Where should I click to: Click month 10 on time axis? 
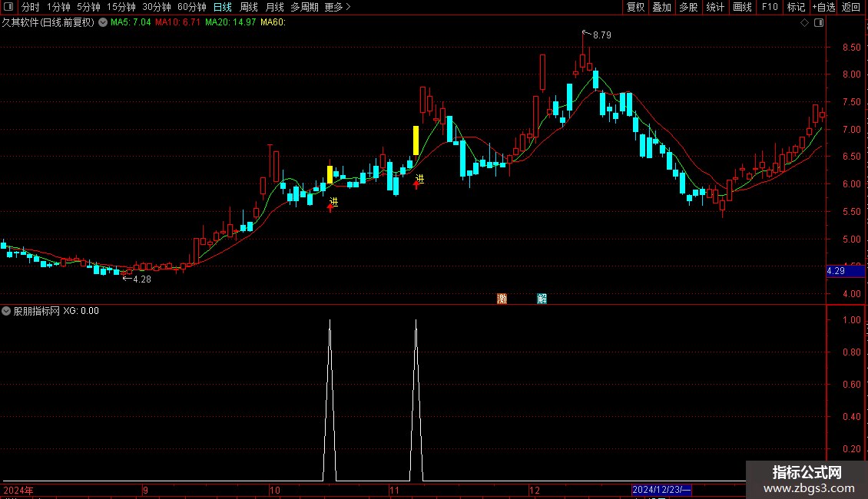tap(274, 490)
